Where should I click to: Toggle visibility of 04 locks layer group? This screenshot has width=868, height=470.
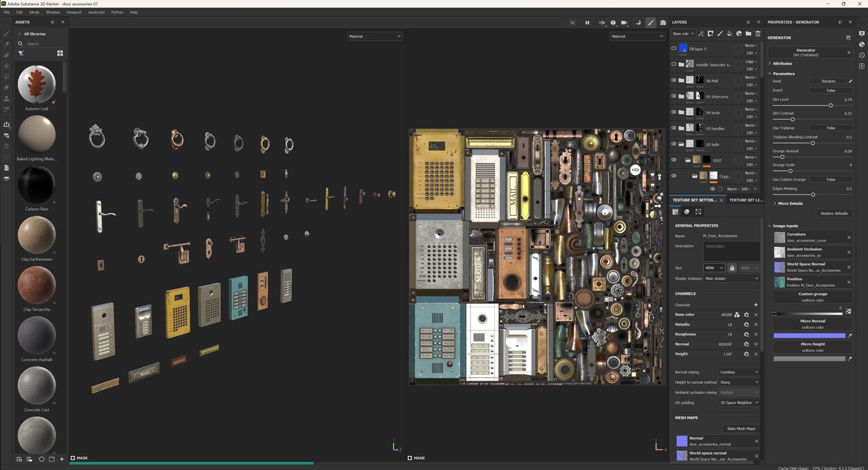click(x=673, y=112)
